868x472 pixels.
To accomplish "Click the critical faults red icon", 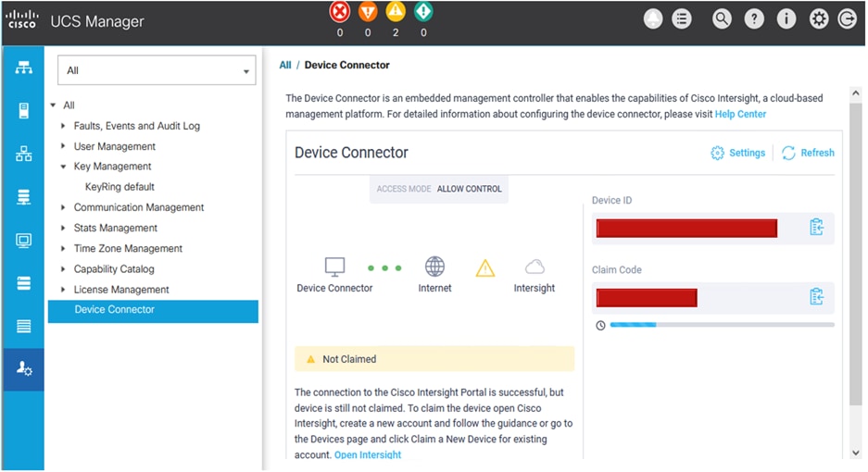I will pos(339,12).
